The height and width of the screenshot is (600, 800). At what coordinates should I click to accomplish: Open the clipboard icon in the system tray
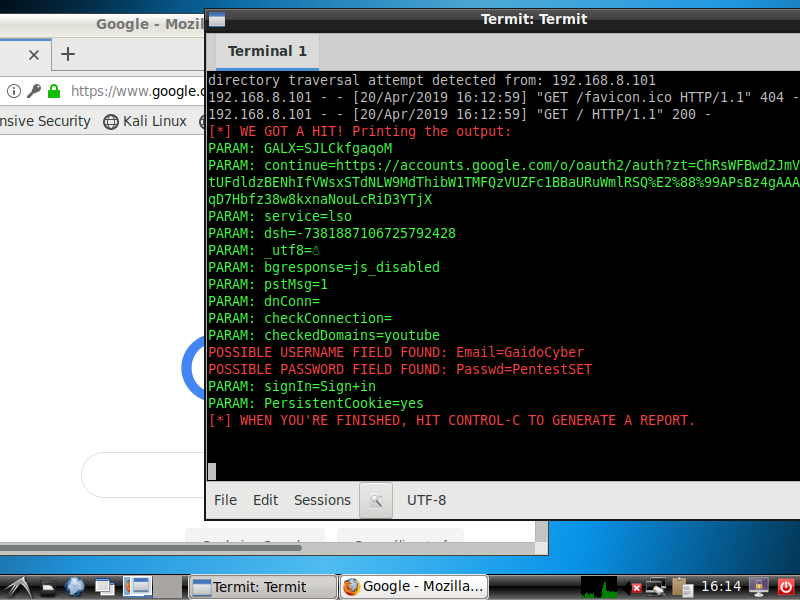coord(683,587)
